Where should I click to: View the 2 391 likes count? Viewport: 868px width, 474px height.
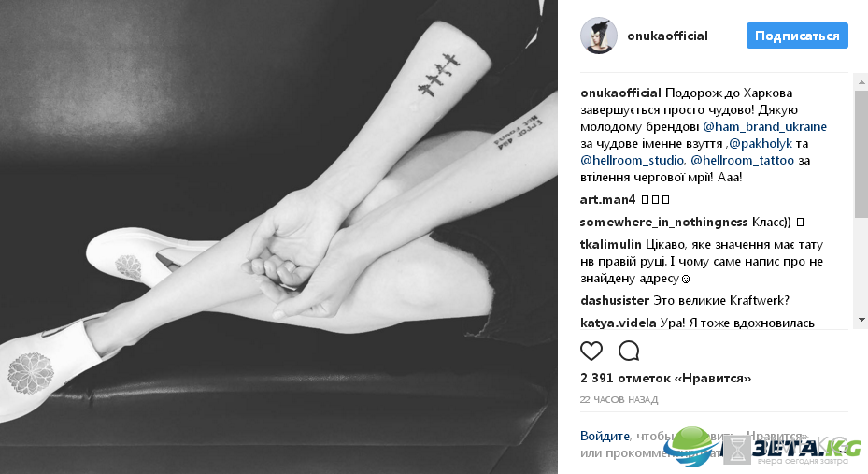click(665, 379)
